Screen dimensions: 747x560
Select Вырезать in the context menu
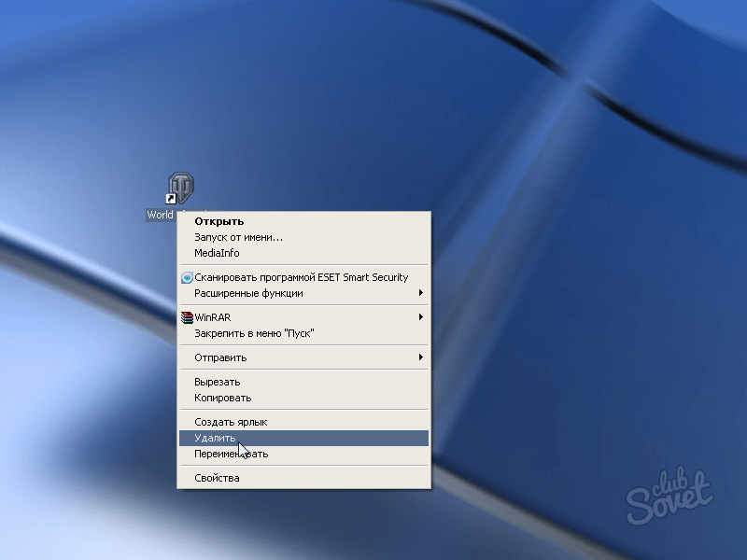point(217,382)
